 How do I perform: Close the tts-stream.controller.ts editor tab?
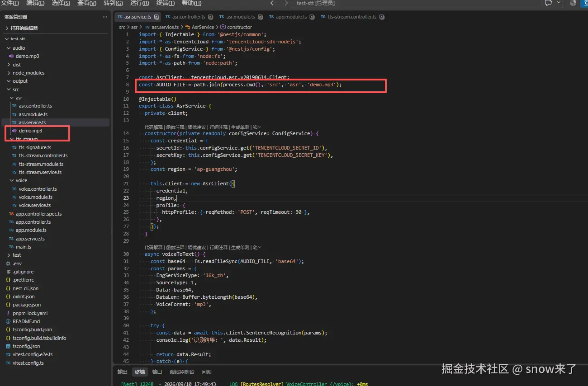382,17
